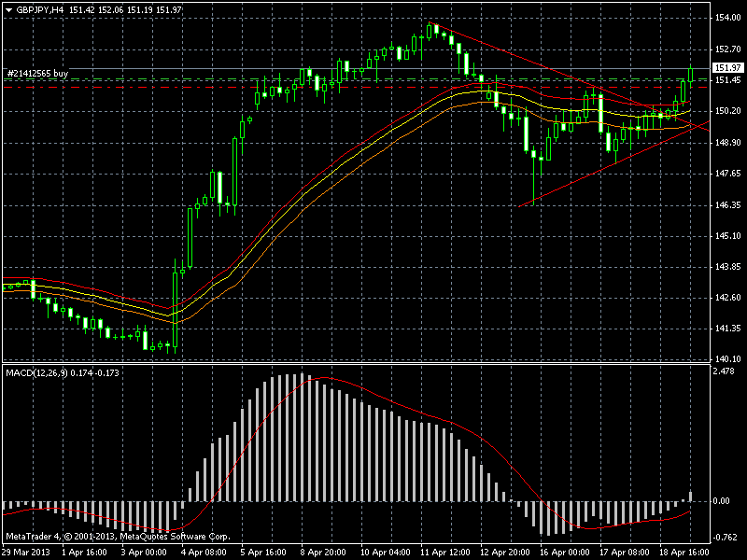Click the 29 Mar 2013 date label
Screen dimensions: 747x560
click(x=25, y=553)
